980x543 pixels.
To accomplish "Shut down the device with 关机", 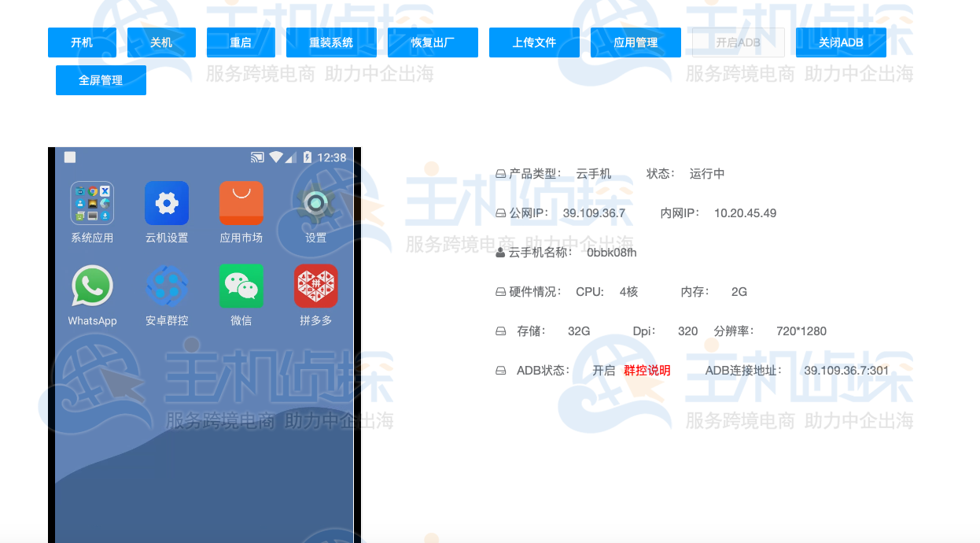I will coord(161,42).
